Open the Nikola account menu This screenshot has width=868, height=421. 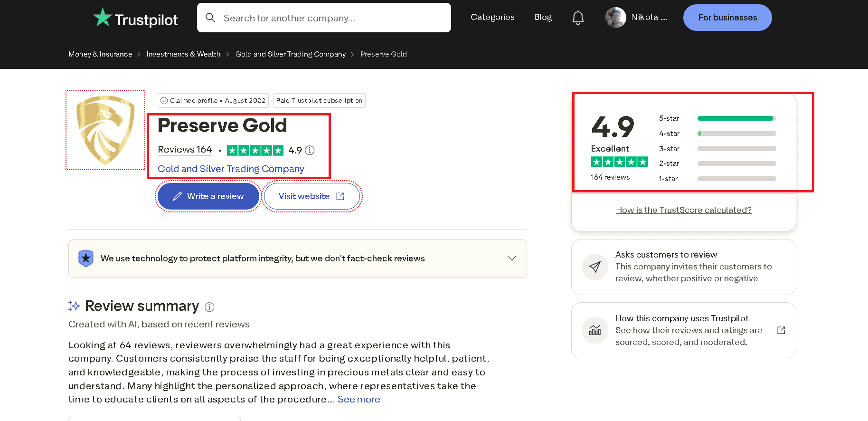click(x=636, y=18)
